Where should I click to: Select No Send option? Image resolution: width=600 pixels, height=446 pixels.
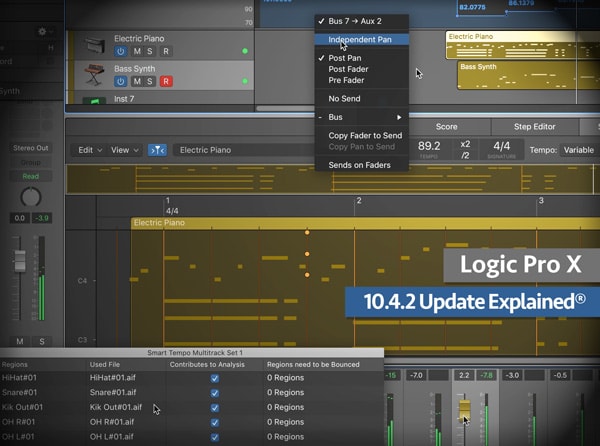362,99
